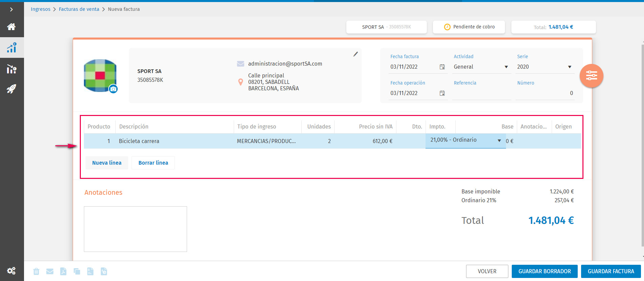
Task: Open the calendar for Fecha factura
Action: point(442,67)
